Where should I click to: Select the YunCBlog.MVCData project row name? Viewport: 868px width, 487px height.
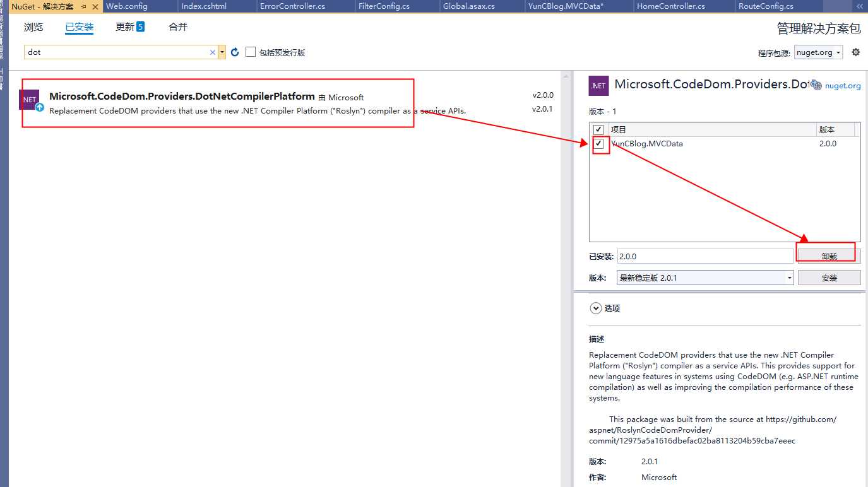647,144
